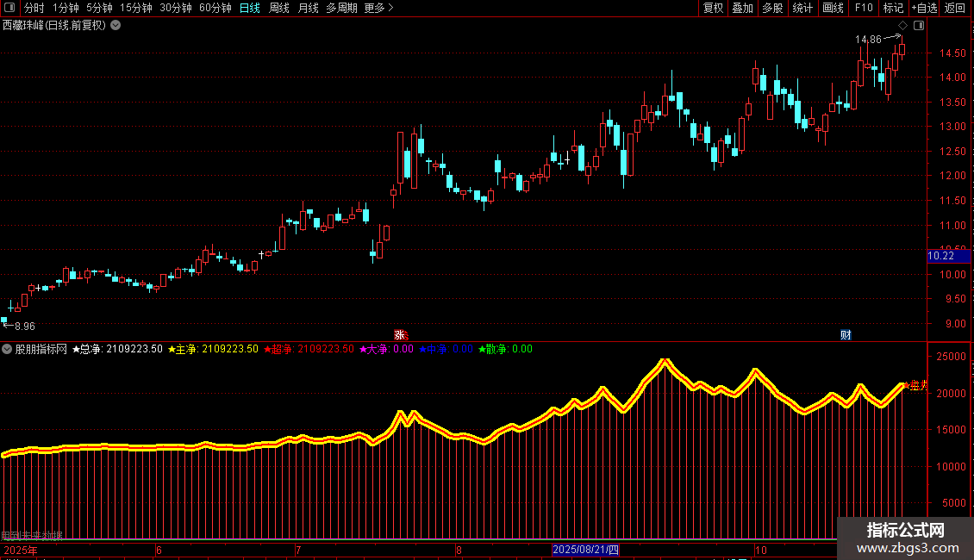Click the 25000 indicator axis label
This screenshot has height=560, width=974.
pyautogui.click(x=951, y=357)
